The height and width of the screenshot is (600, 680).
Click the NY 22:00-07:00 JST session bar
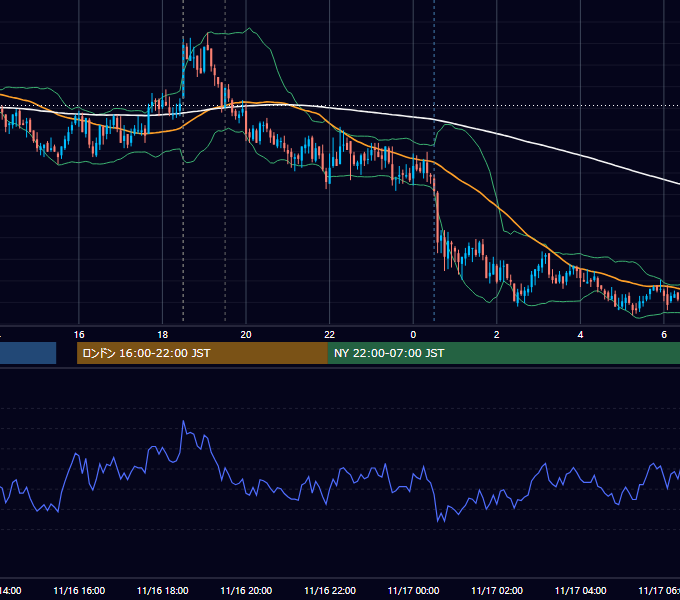click(503, 353)
